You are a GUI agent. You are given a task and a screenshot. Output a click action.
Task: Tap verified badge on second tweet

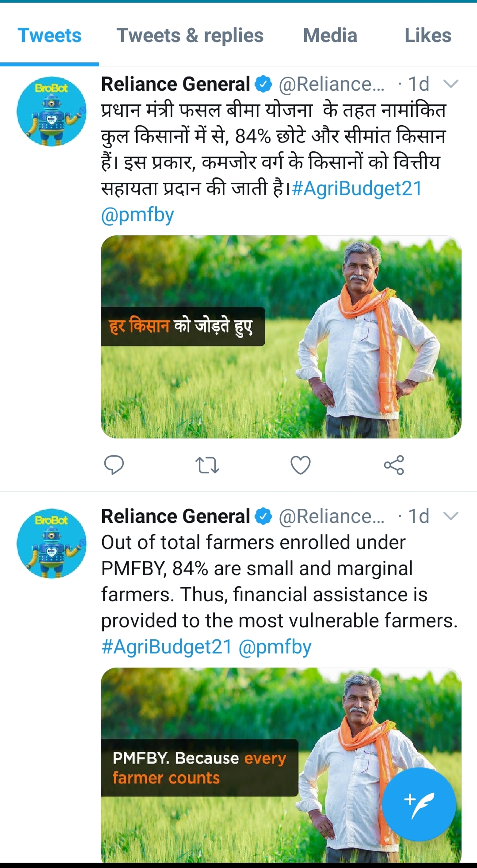pos(264,516)
